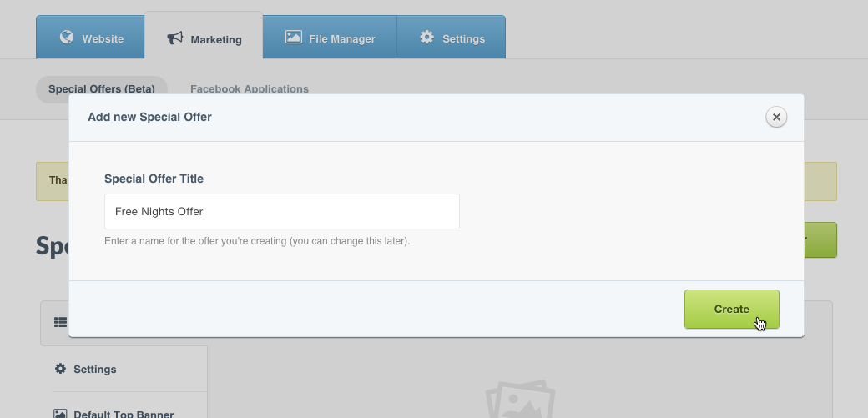Open Default Top Banner sidebar item
The height and width of the screenshot is (418, 868).
coord(124,414)
